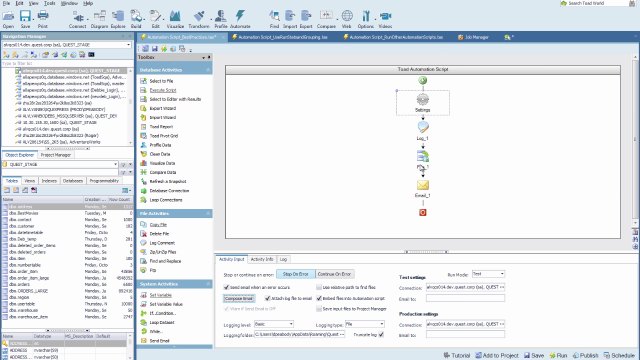This screenshot has height=360, width=640.
Task: Toggle Save input files to Project Manager
Action: point(319,309)
